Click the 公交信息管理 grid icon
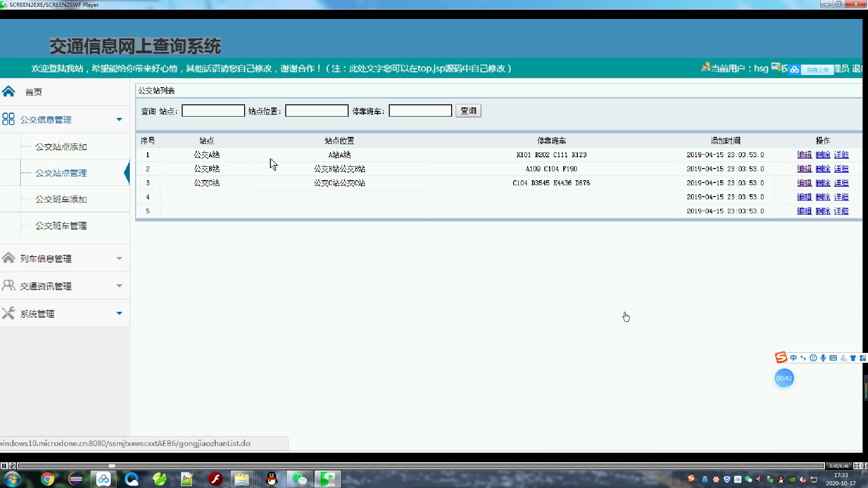Screen dimensions: 868x488 9,119
